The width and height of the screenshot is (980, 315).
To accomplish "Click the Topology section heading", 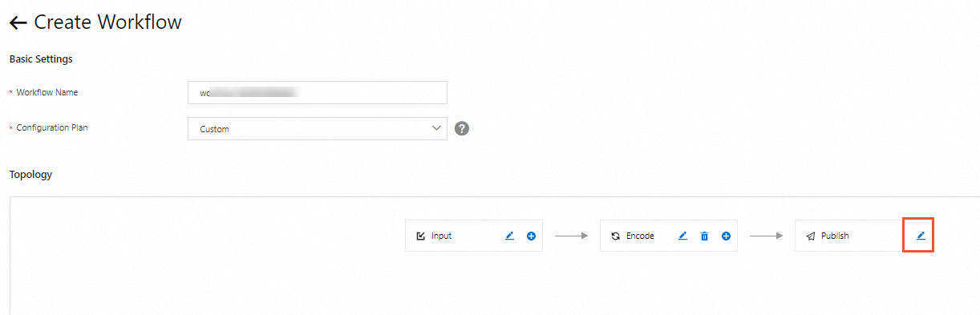I will pyautogui.click(x=30, y=174).
